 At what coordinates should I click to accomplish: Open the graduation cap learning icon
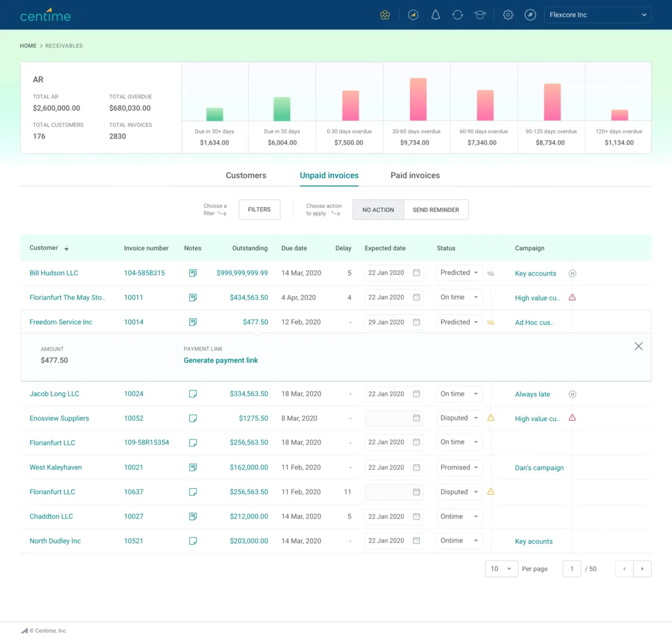(x=480, y=15)
